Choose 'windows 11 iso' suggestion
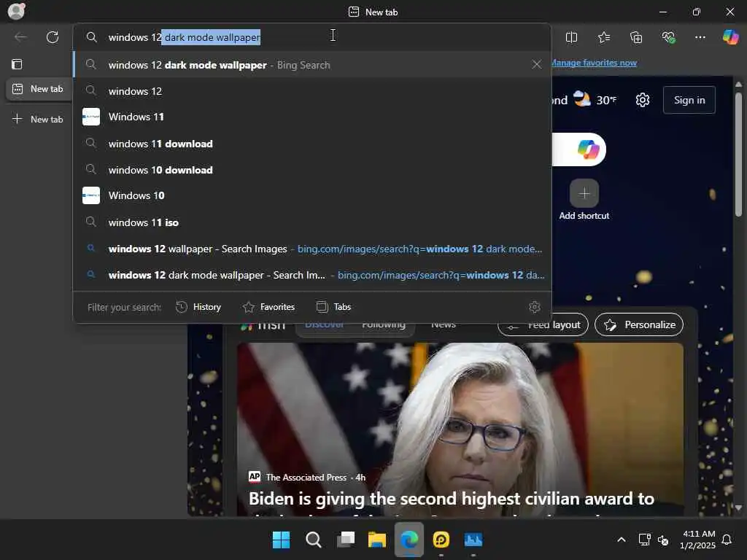Screen dimensions: 747x560 [x=312, y=222]
